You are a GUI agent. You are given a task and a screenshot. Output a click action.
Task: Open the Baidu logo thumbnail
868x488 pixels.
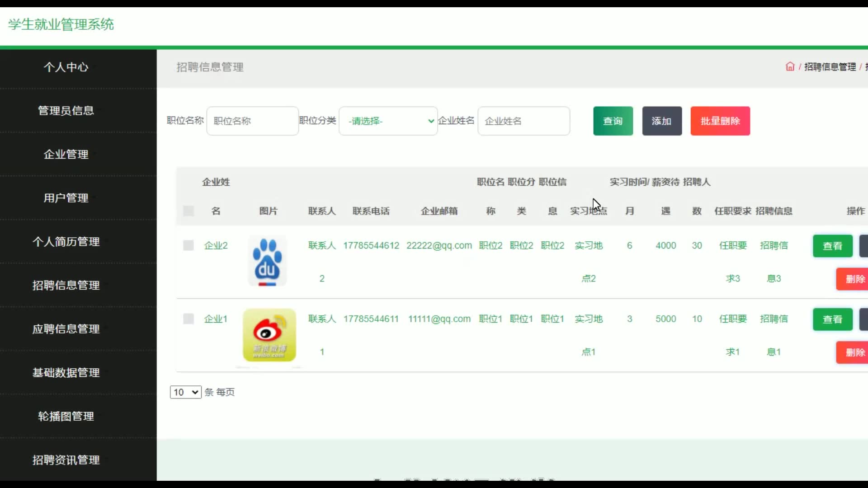pos(267,261)
